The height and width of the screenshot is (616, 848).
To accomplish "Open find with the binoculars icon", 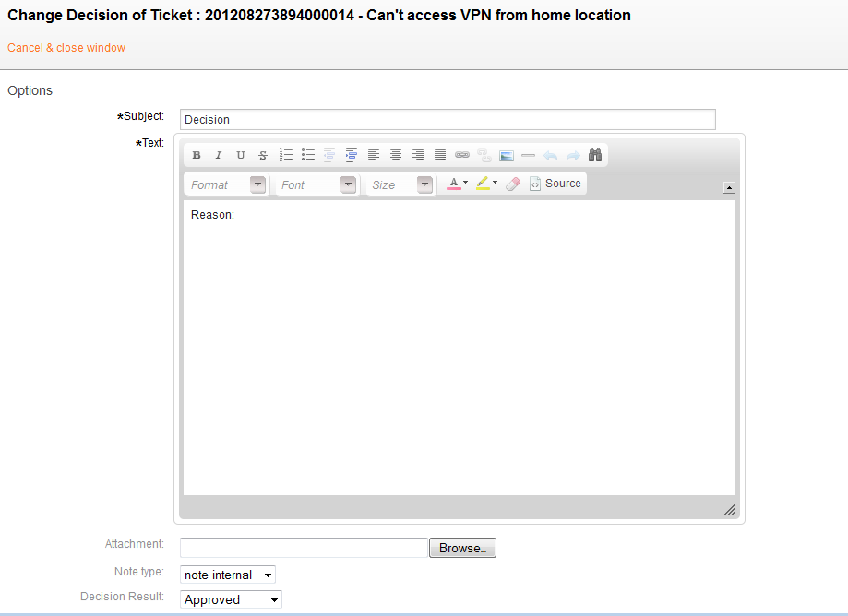I will [x=595, y=155].
